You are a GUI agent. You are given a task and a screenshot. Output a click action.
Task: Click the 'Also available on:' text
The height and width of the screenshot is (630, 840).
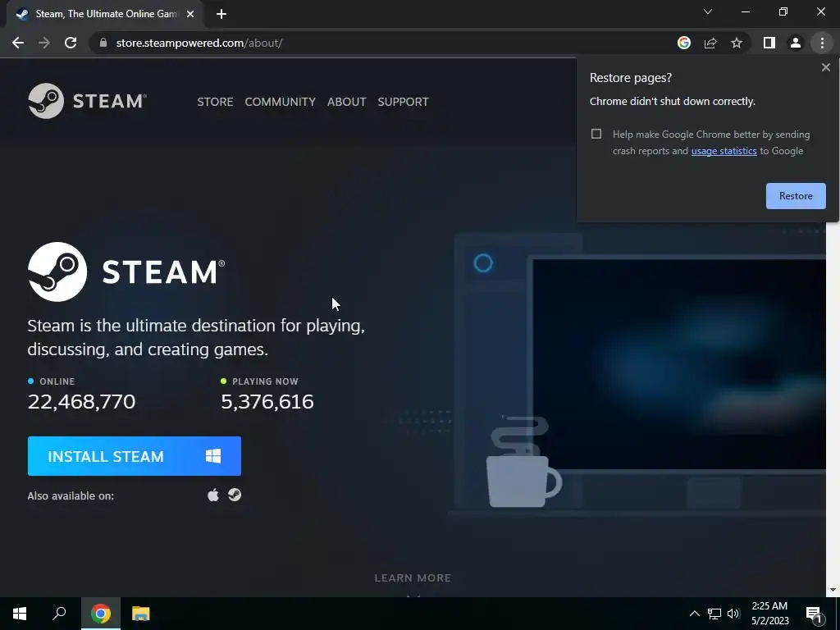pyautogui.click(x=71, y=496)
